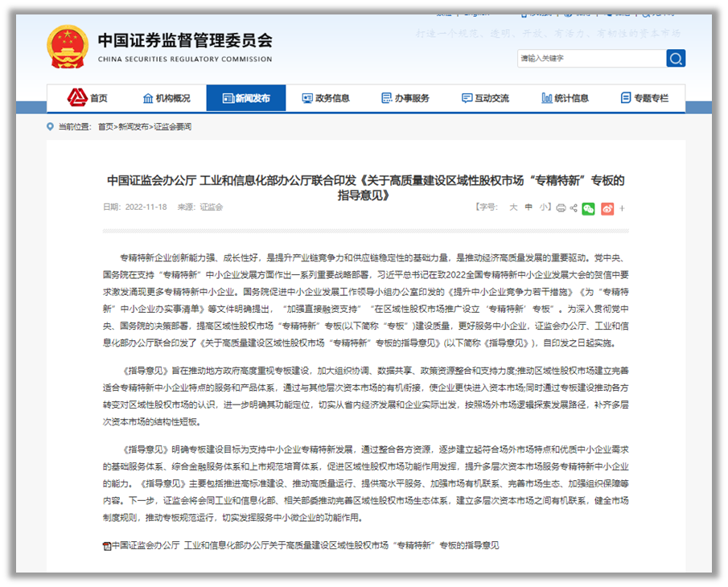Share article via green WeChat icon
The image size is (728, 587).
588,209
